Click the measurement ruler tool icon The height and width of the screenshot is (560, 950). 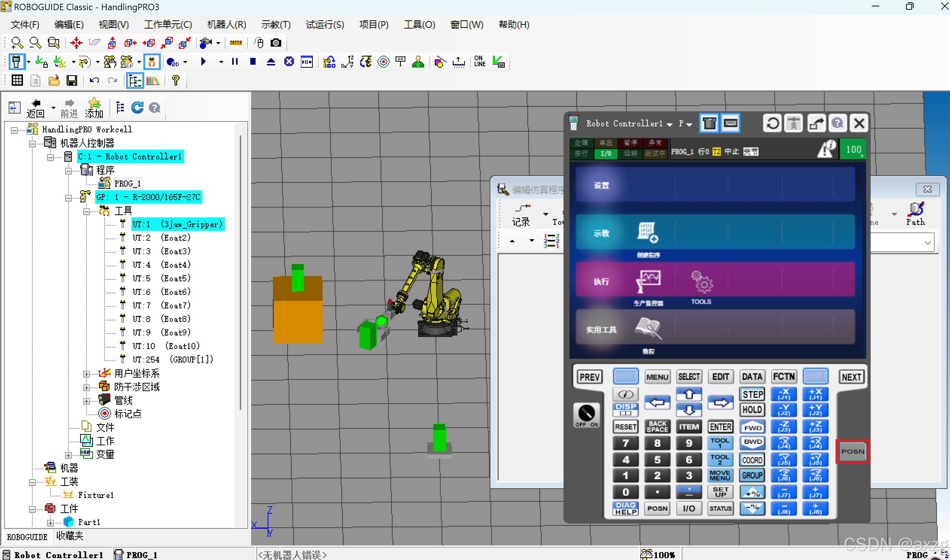236,42
